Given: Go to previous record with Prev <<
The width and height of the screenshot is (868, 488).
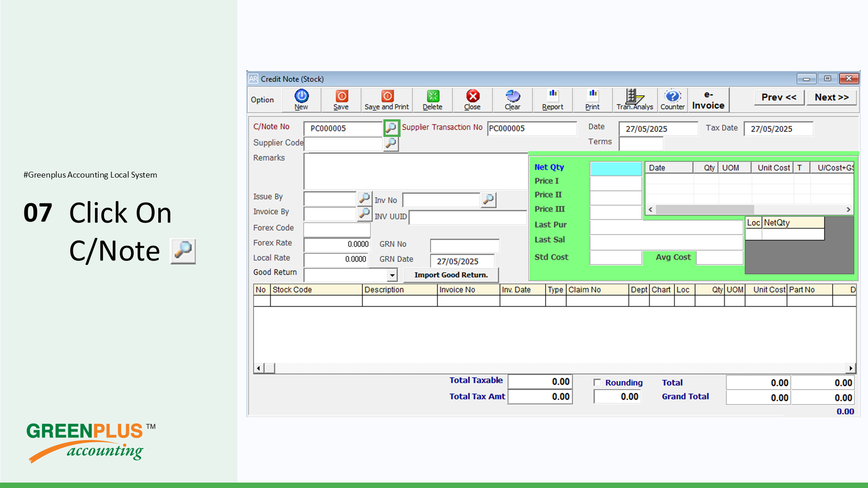Looking at the screenshot, I should 779,97.
